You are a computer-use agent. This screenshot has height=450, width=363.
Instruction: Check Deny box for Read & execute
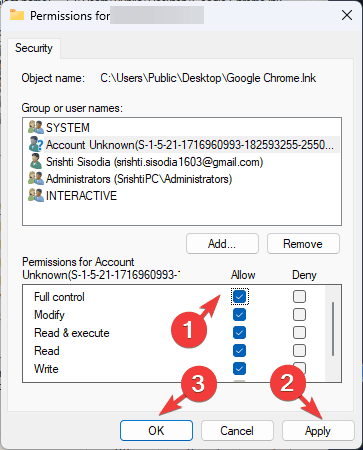point(299,333)
